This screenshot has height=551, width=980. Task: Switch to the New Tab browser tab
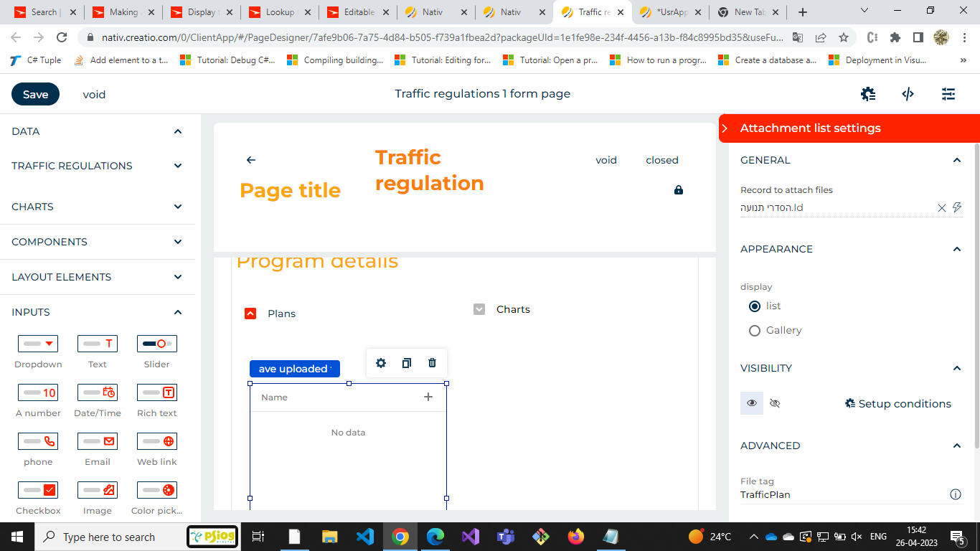click(748, 12)
